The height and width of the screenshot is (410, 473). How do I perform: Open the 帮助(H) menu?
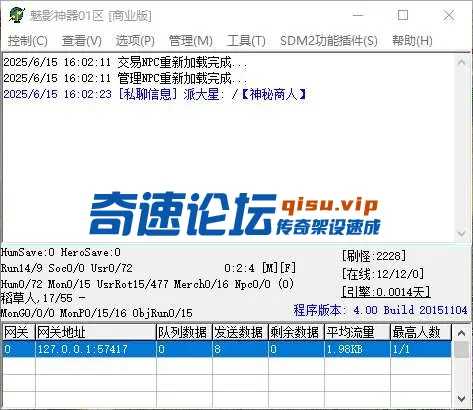pos(412,41)
